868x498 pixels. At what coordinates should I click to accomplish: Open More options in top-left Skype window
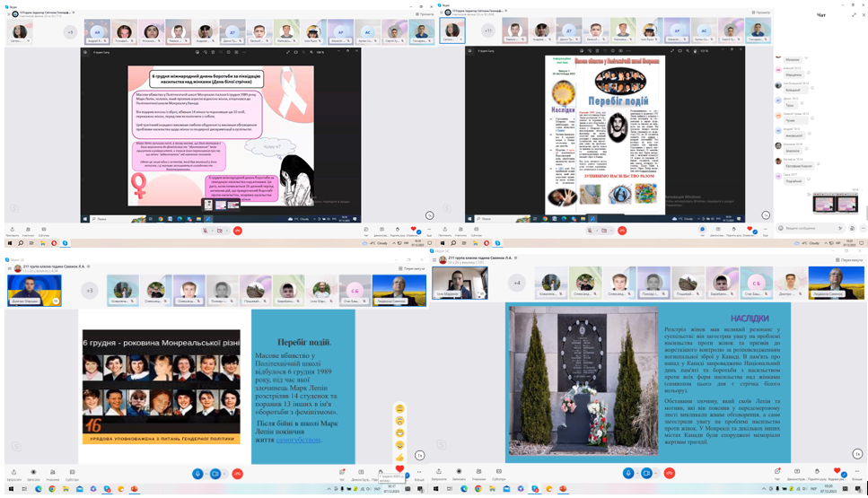429,231
